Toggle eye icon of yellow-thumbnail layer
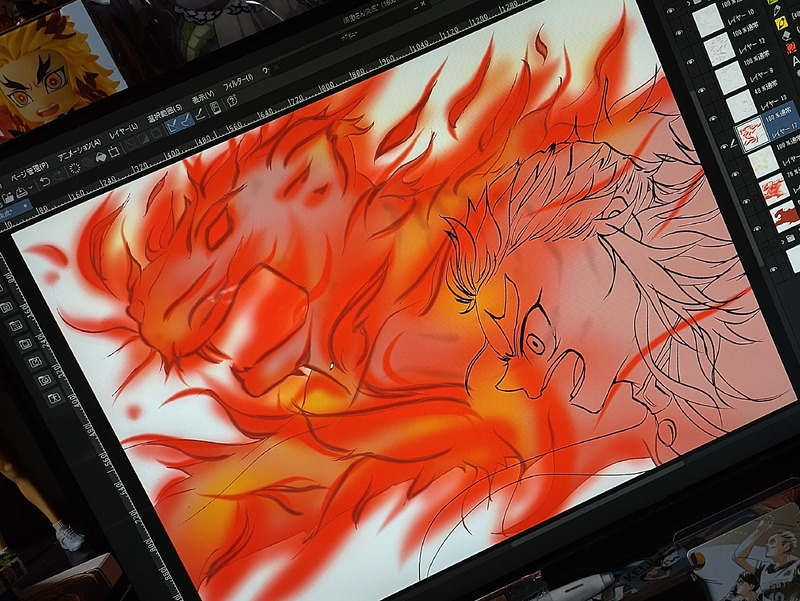 [x=735, y=174]
